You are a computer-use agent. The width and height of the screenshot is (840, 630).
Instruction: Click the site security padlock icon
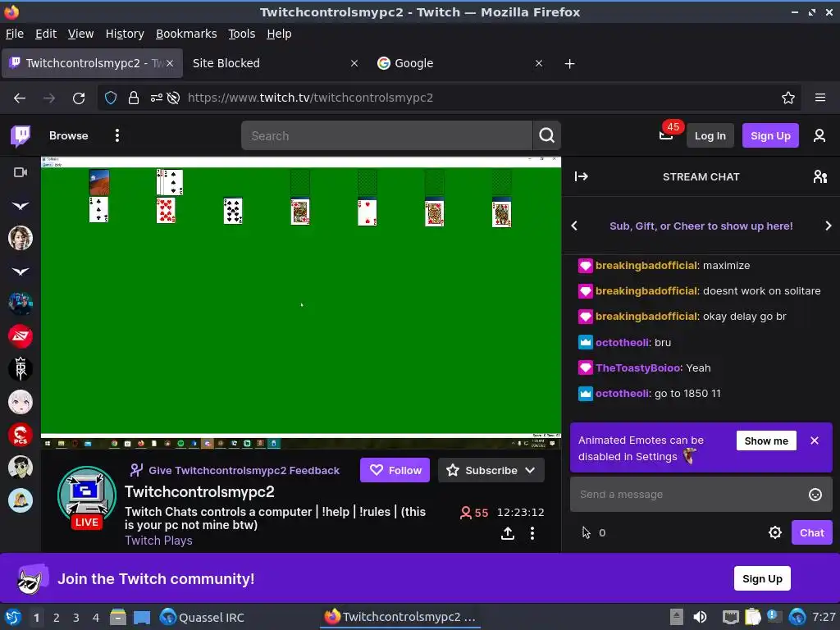pyautogui.click(x=134, y=98)
